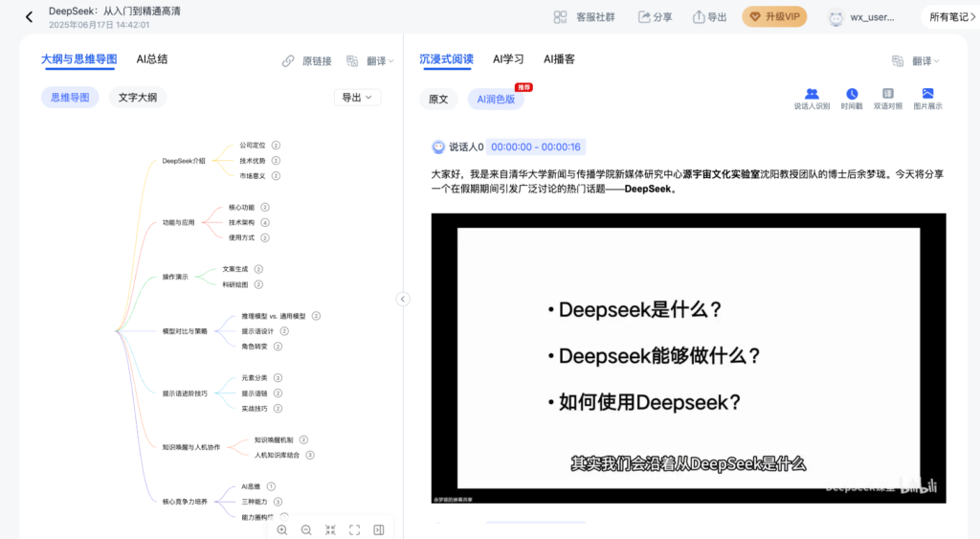Viewport: 980px width, 539px height.
Task: Zoom in on the mind map
Action: coord(282,529)
